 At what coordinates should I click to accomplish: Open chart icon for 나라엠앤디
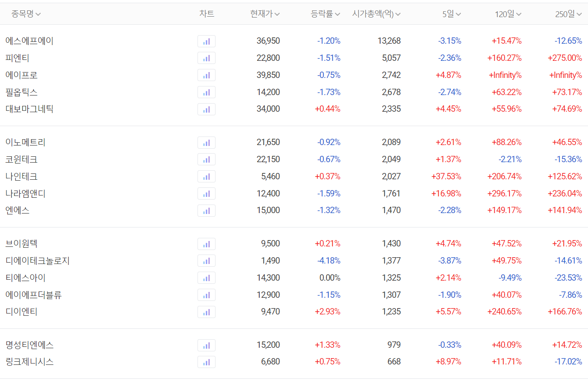tap(207, 194)
